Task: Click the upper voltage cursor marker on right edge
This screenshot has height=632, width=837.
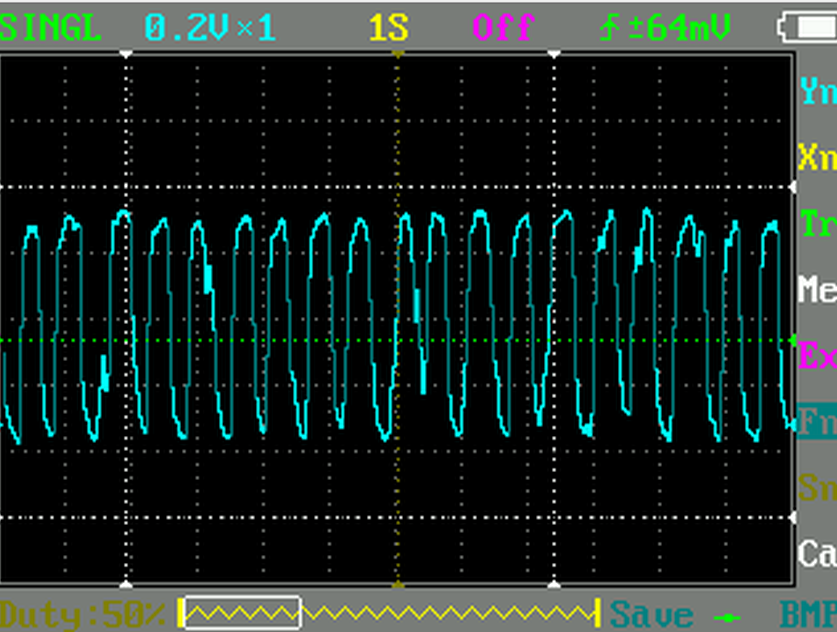Action: [x=793, y=187]
